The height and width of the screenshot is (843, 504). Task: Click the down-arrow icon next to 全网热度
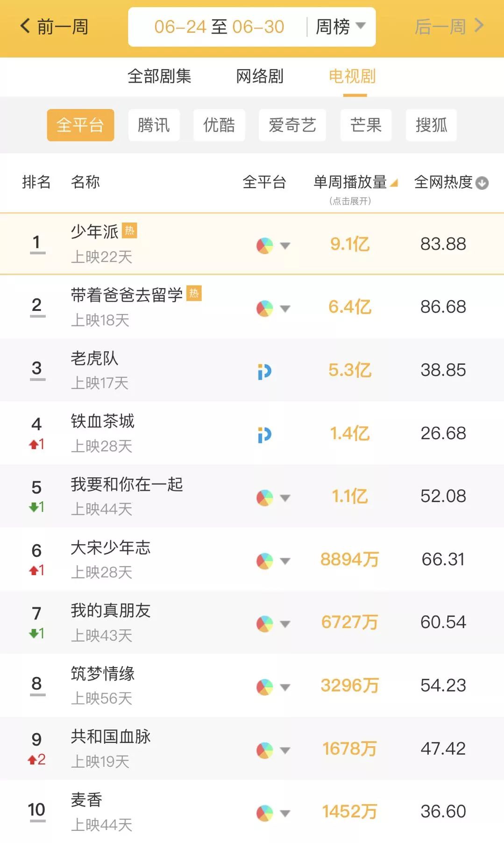[482, 183]
